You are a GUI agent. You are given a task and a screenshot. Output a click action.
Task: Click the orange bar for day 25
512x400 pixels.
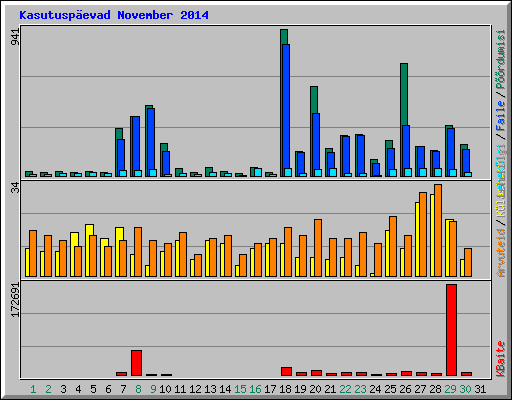393,246
